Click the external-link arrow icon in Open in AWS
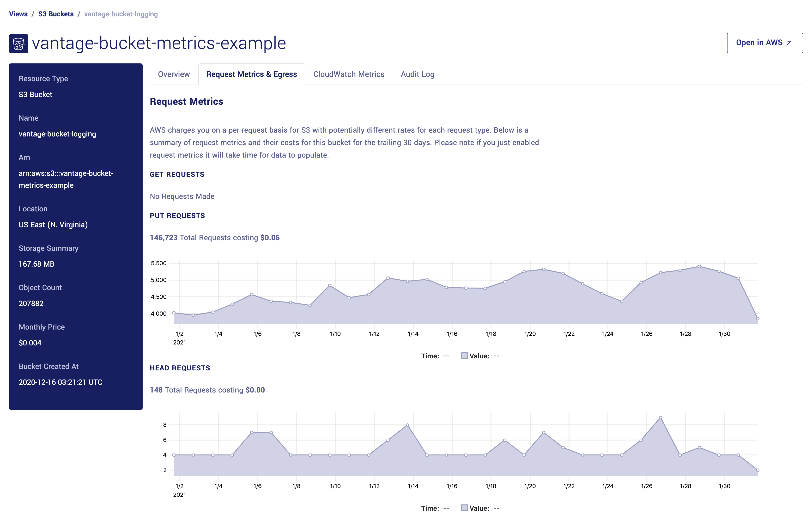The height and width of the screenshot is (515, 812). click(x=789, y=43)
